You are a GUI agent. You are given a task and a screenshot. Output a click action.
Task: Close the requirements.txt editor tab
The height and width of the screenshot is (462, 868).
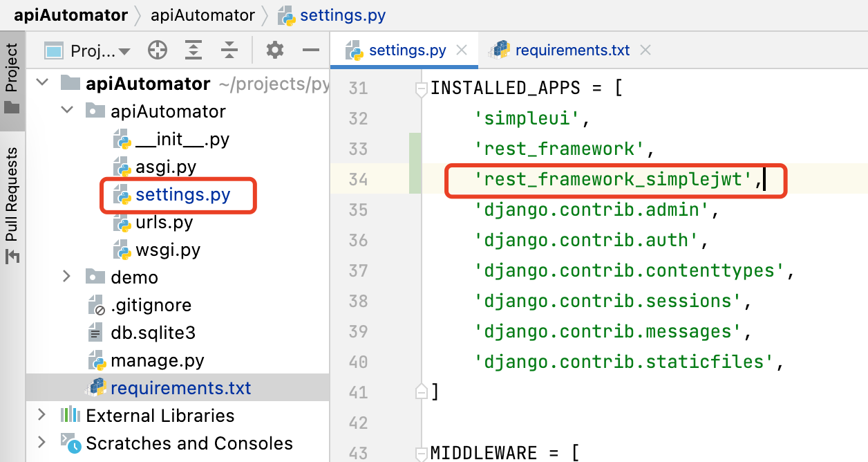(645, 50)
